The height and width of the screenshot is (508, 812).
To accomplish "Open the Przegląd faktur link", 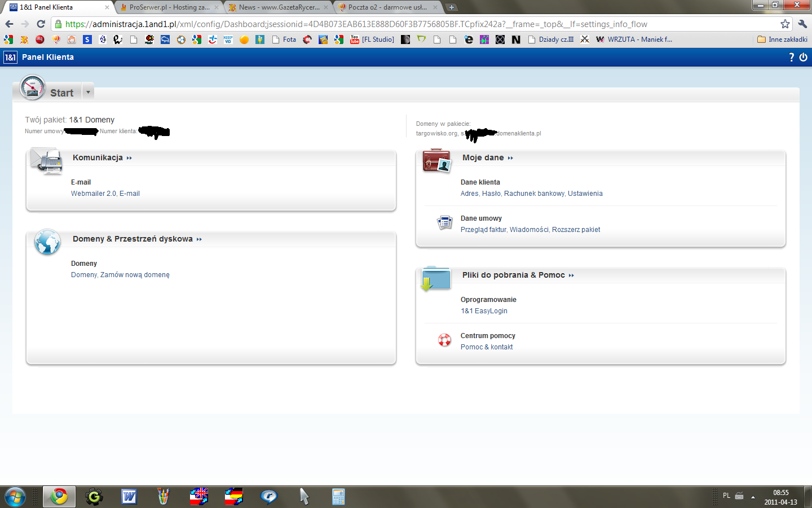I will point(483,230).
